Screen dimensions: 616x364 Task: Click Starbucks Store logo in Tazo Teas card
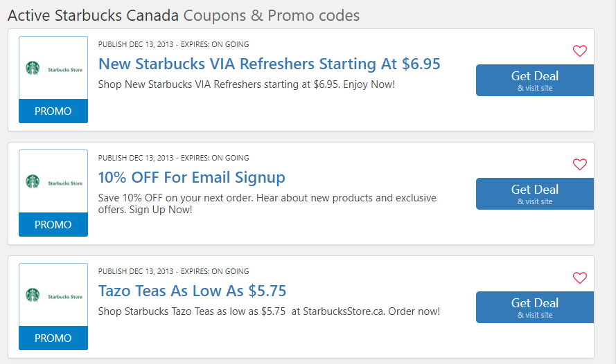click(53, 295)
